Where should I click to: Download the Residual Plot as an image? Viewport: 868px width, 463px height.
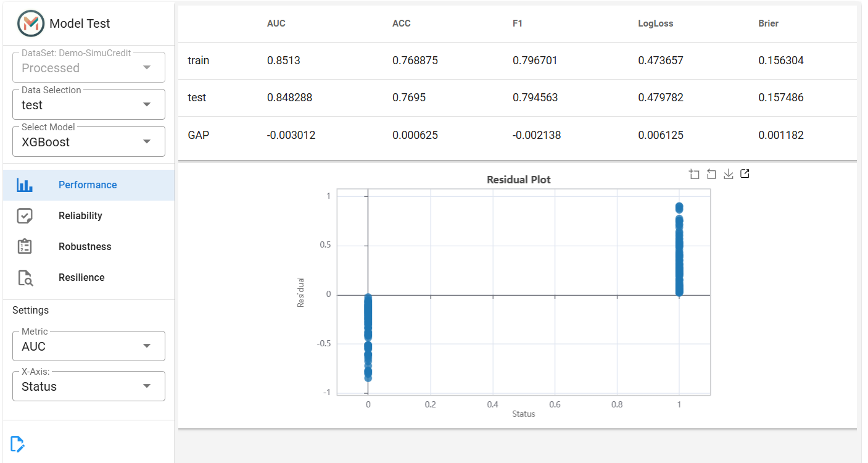tap(728, 174)
